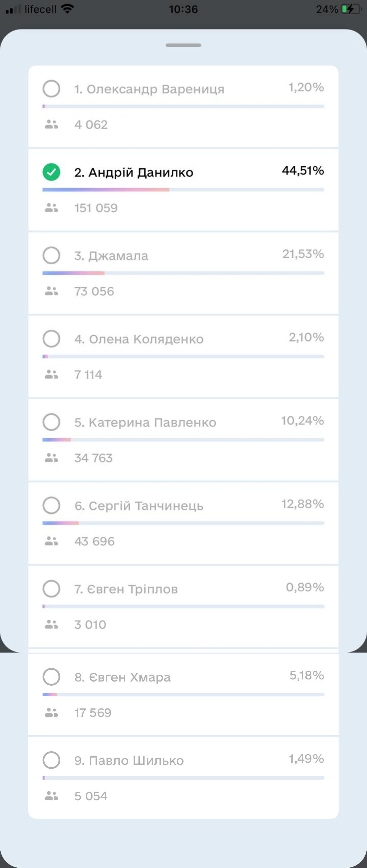Tap the Wi-Fi icon in status bar
This screenshot has width=367, height=868.
point(67,9)
